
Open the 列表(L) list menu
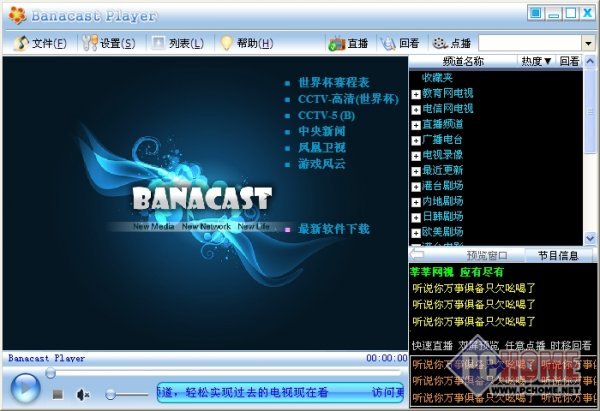click(178, 43)
